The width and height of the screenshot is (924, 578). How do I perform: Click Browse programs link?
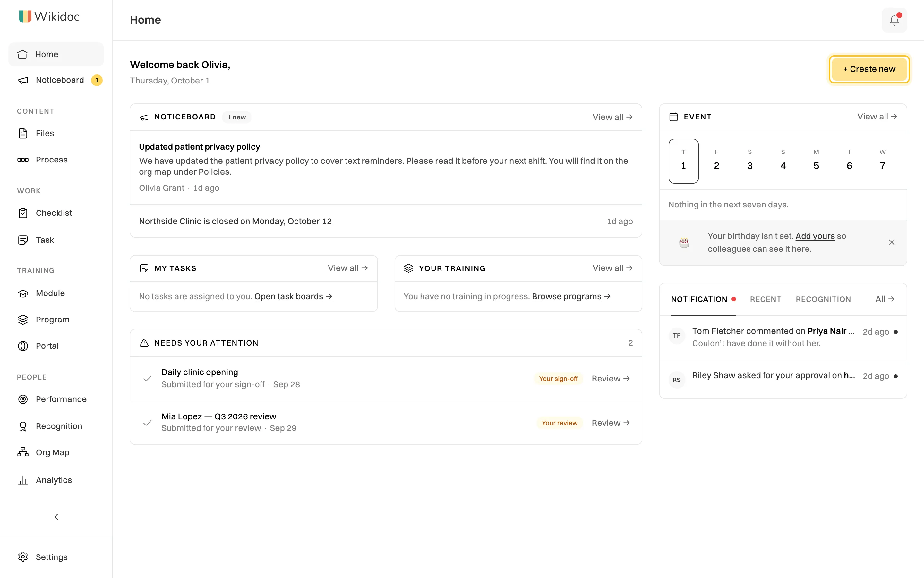571,297
